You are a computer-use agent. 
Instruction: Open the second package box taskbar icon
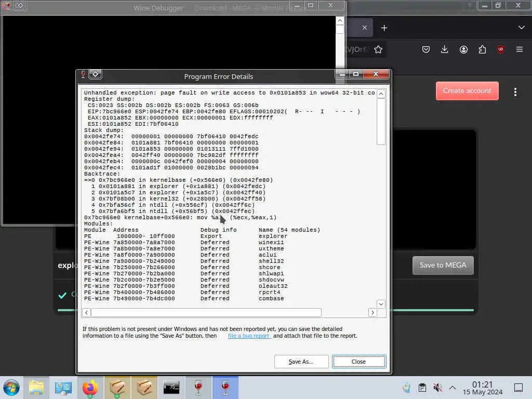144,388
